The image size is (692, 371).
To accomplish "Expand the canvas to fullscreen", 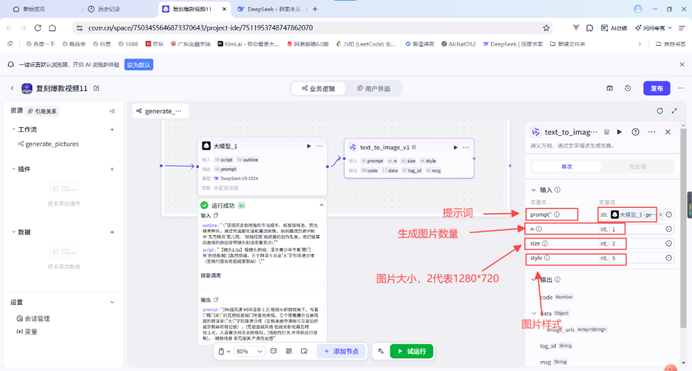I will coord(674,111).
